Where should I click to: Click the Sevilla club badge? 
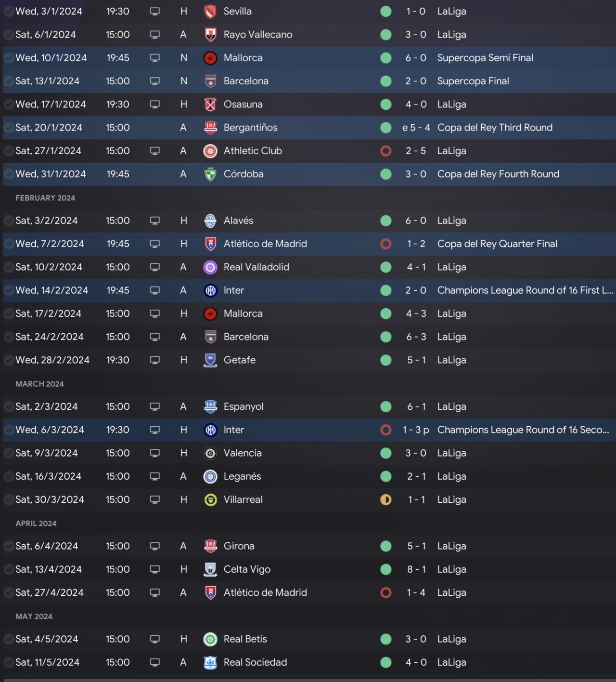210,12
